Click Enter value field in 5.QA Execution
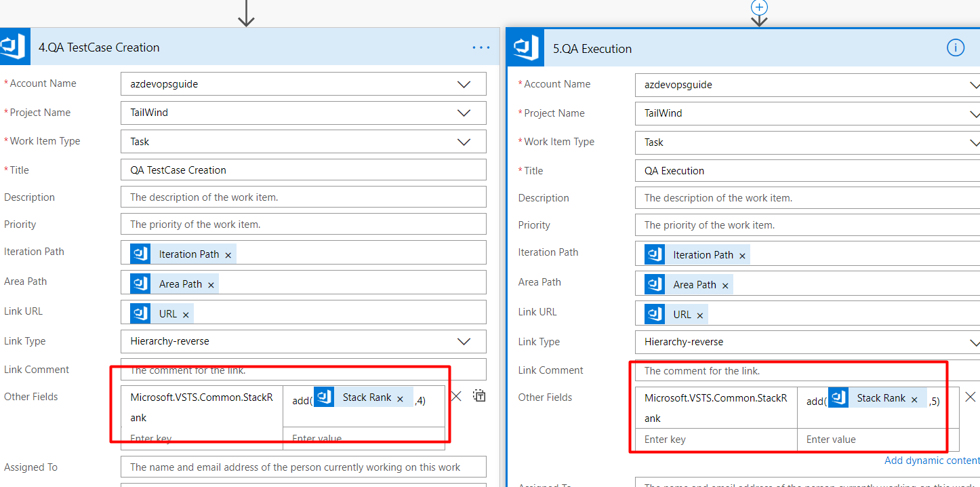This screenshot has width=980, height=487. pyautogui.click(x=878, y=440)
